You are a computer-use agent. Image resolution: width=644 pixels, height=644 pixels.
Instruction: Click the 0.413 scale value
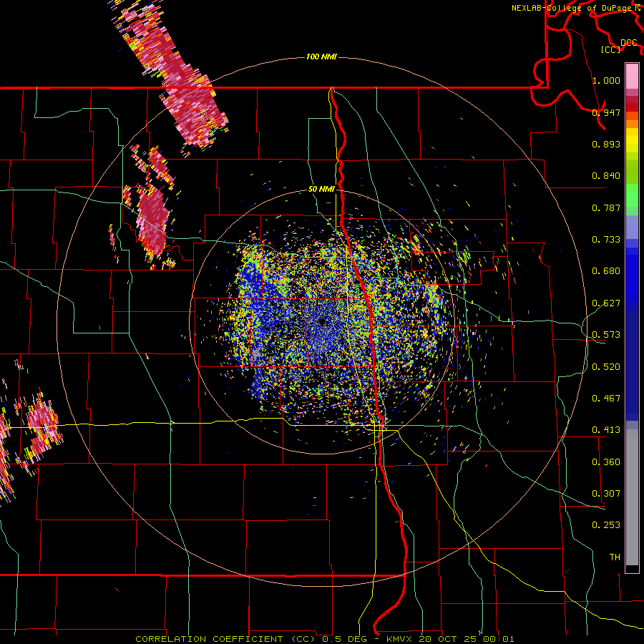[x=606, y=430]
